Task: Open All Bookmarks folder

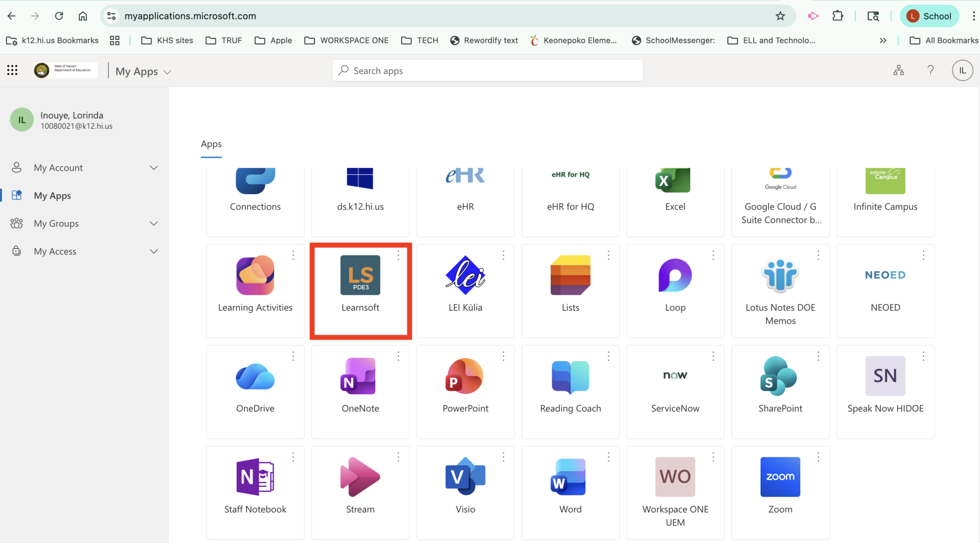Action: coord(944,40)
